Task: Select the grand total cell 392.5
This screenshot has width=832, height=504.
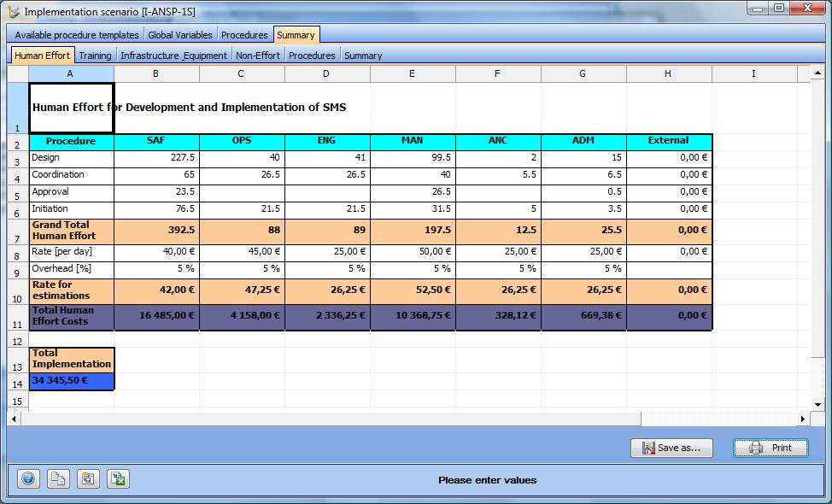Action: 156,231
